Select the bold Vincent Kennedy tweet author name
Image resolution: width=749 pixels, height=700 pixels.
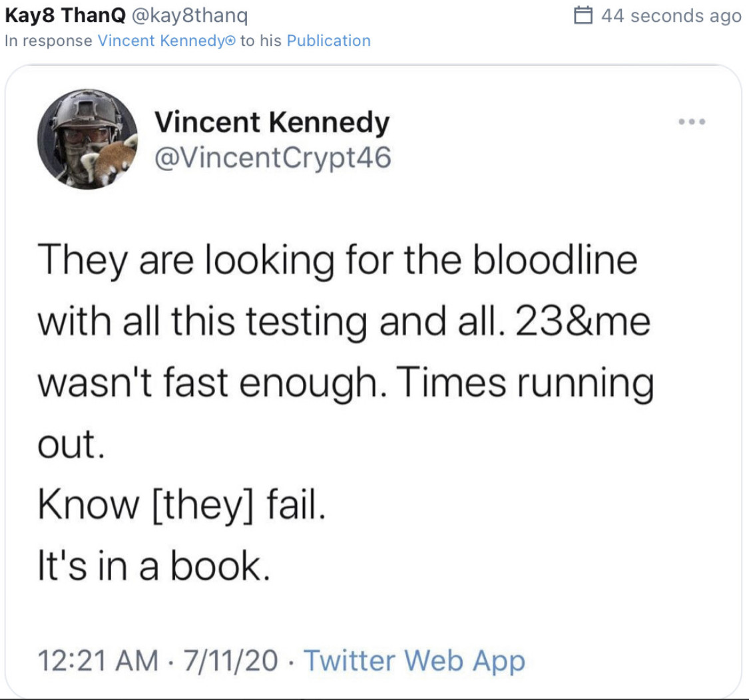[271, 122]
